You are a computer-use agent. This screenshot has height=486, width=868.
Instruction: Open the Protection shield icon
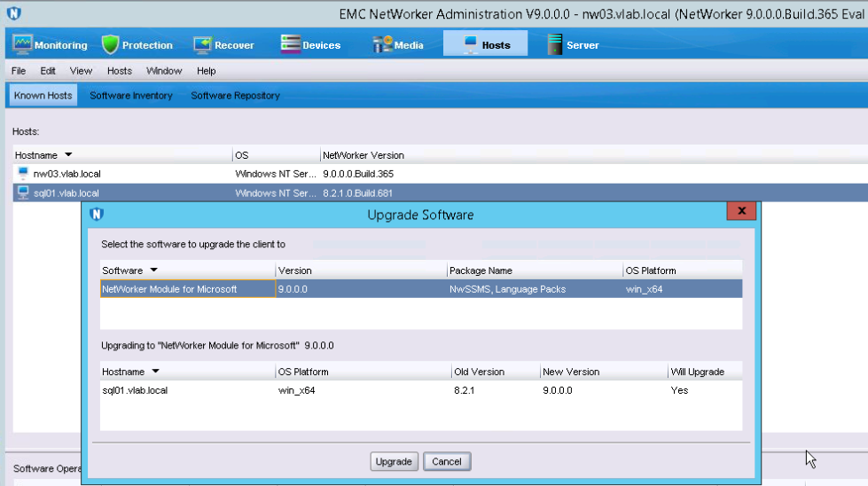[x=110, y=45]
